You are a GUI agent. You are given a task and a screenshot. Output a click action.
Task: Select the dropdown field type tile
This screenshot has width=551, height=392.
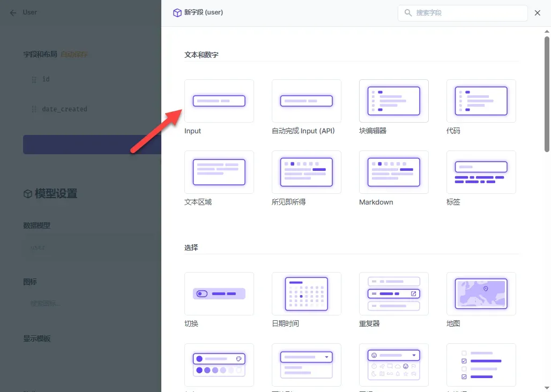[x=306, y=365]
